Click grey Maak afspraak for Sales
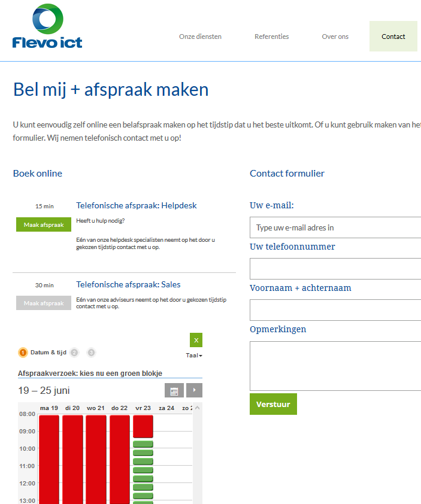 click(44, 303)
